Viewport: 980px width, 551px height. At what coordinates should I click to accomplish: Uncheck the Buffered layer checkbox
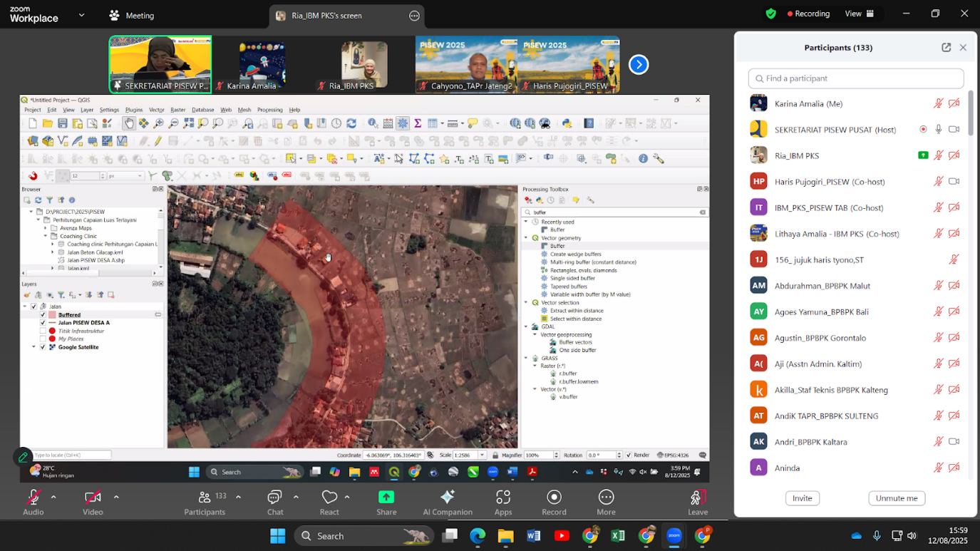(x=43, y=314)
